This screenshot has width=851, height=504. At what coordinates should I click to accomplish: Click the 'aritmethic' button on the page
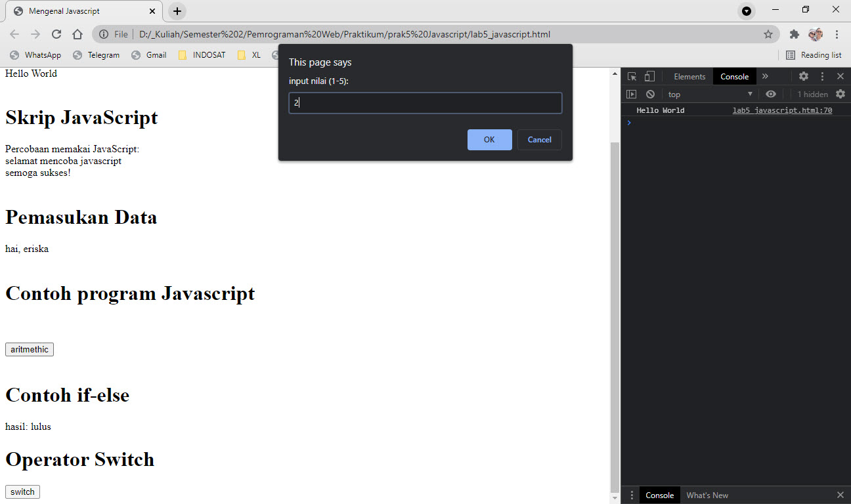29,349
